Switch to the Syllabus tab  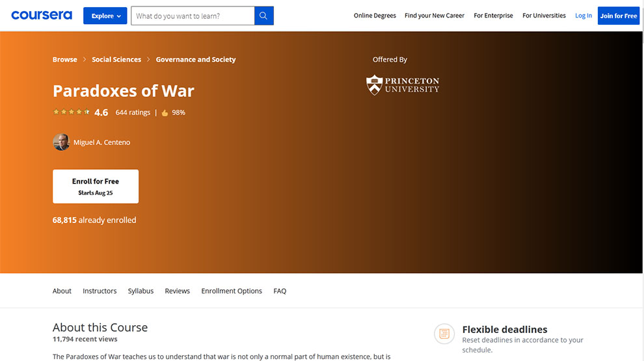click(x=141, y=291)
